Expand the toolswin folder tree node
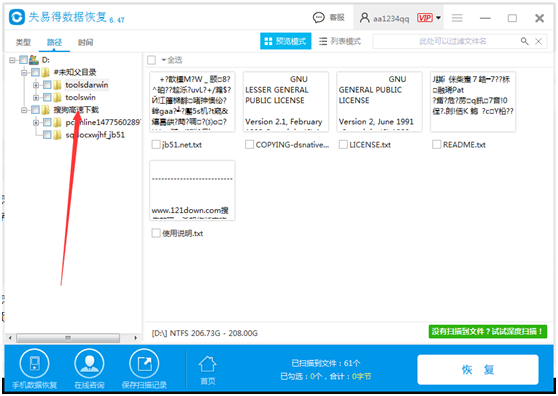The height and width of the screenshot is (396, 558). tap(36, 97)
